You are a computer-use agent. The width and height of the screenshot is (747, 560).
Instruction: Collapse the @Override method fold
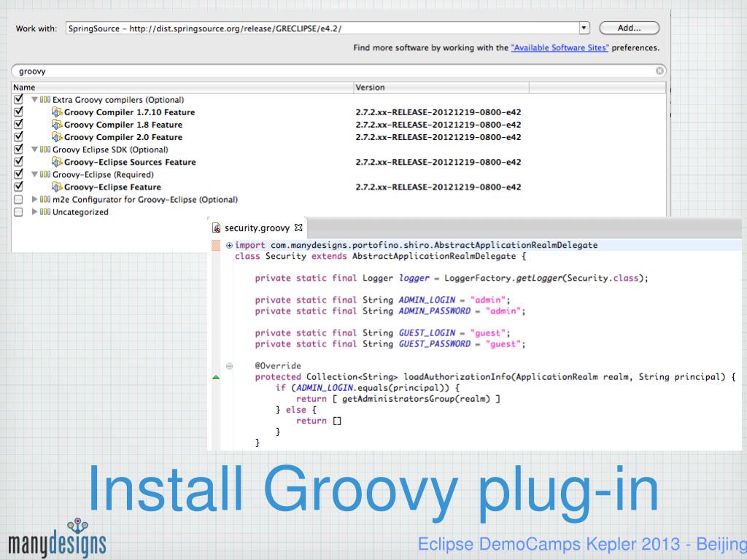coord(229,366)
